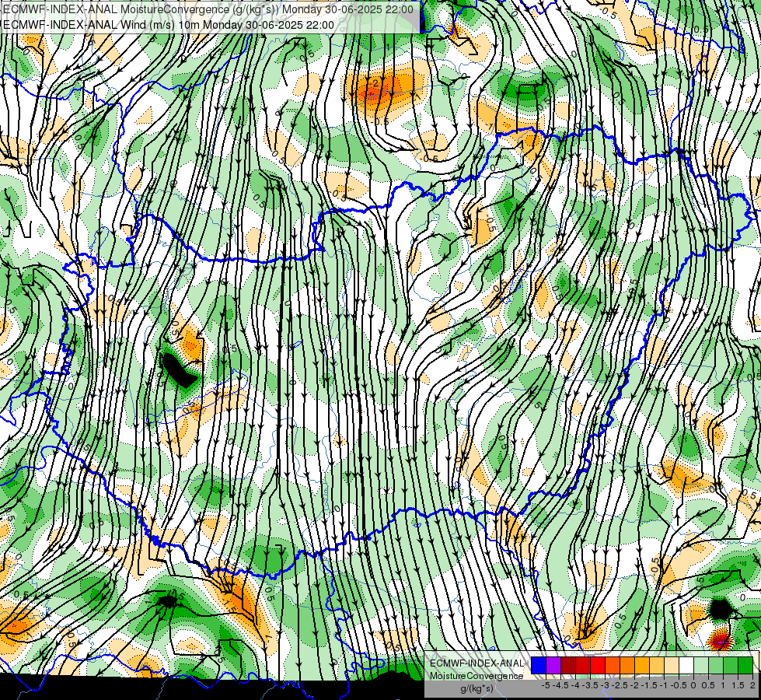Image resolution: width=761 pixels, height=700 pixels.
Task: Choose the palest green legend swatch
Action: pos(701,666)
